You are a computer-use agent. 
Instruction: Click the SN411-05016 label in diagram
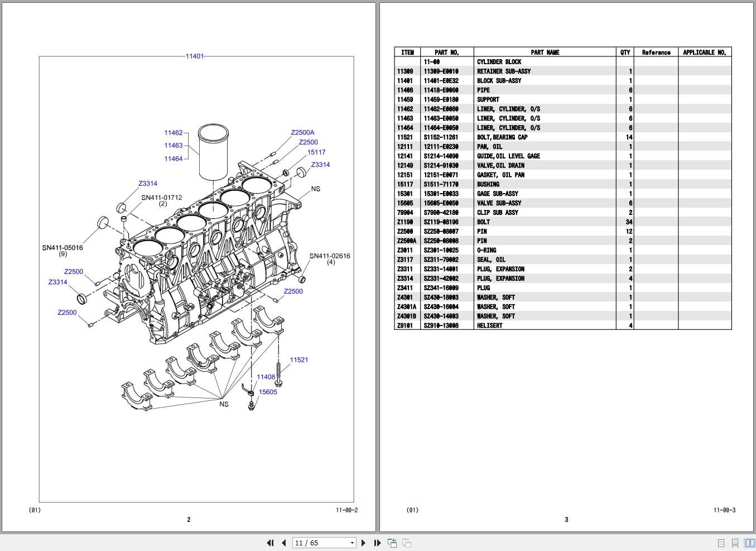click(x=62, y=248)
